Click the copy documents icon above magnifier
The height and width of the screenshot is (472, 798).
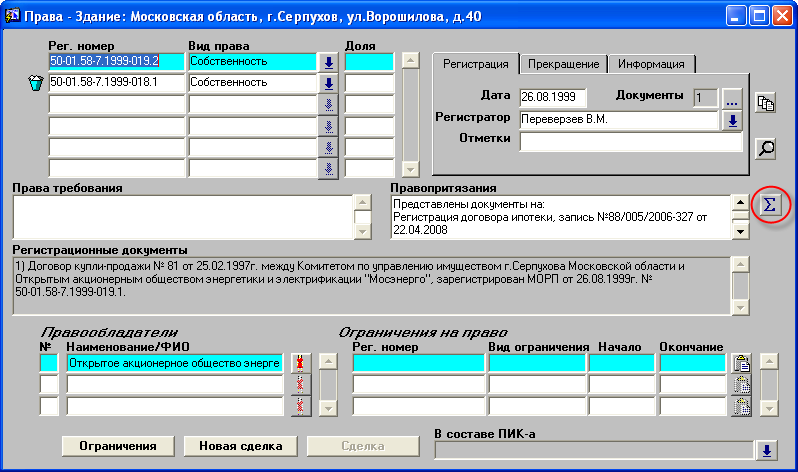point(765,103)
